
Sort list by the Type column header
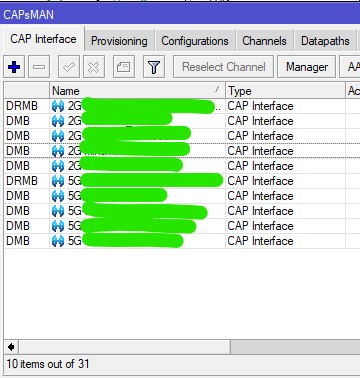tap(285, 91)
